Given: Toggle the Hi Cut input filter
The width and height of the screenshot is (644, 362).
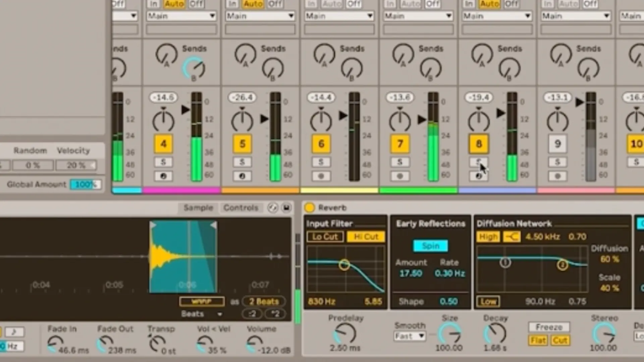Looking at the screenshot, I should [366, 237].
